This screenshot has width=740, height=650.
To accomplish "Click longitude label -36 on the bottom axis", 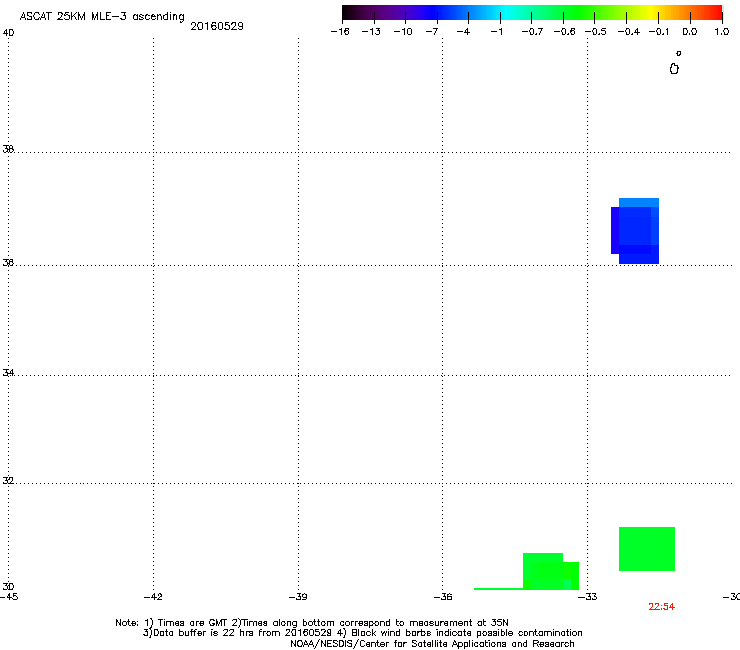I will (x=443, y=597).
